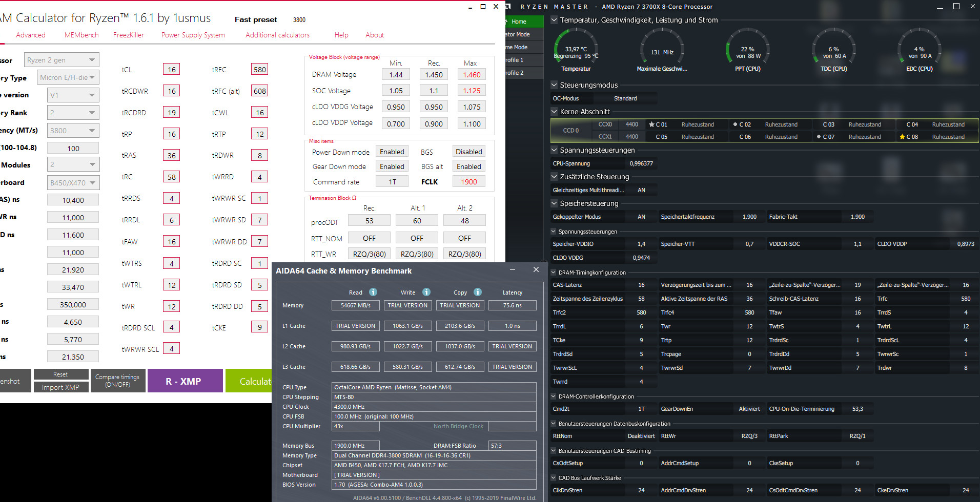This screenshot has width=980, height=502.
Task: Open the V1 profile version dropdown
Action: (73, 95)
